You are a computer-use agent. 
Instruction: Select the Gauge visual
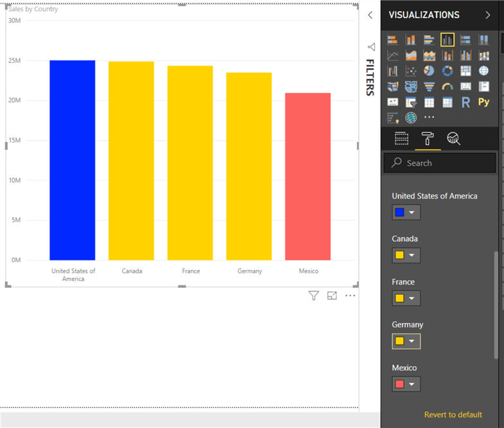tap(447, 86)
